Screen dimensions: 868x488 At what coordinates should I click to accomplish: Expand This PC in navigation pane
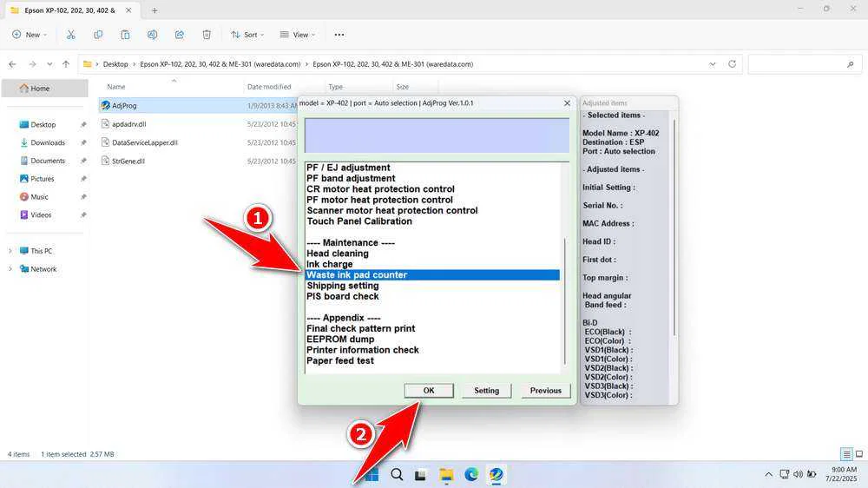click(x=10, y=251)
